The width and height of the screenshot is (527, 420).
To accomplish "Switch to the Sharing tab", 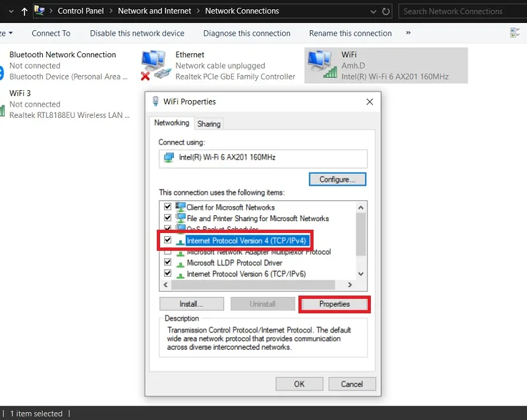I will [x=209, y=124].
